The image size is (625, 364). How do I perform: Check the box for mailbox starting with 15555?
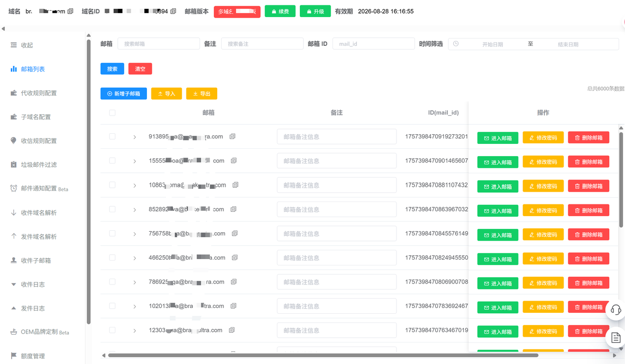[112, 161]
